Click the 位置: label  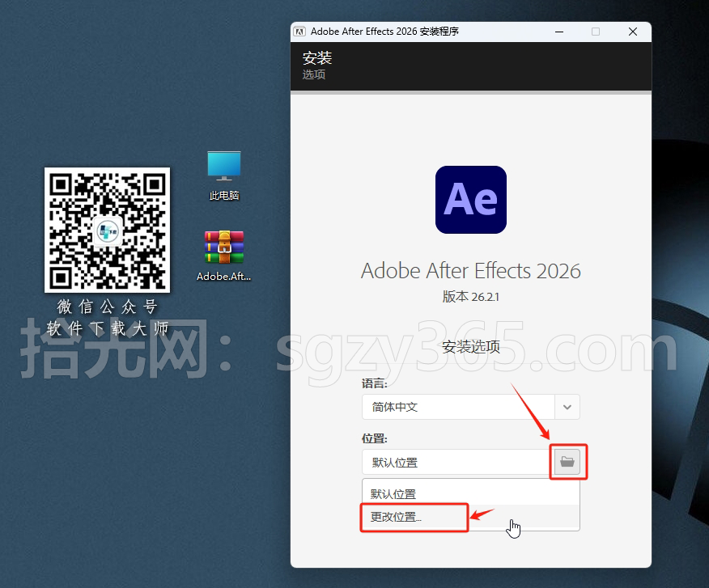375,438
